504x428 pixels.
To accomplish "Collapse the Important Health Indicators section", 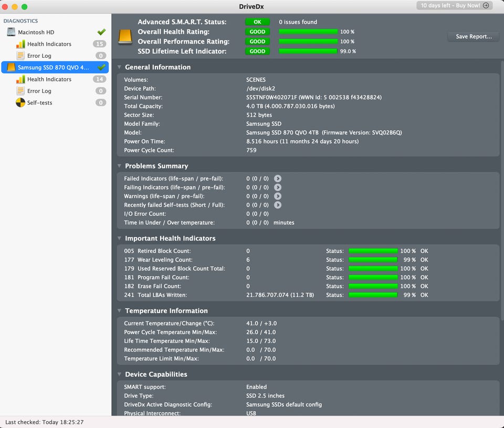I will pyautogui.click(x=120, y=238).
